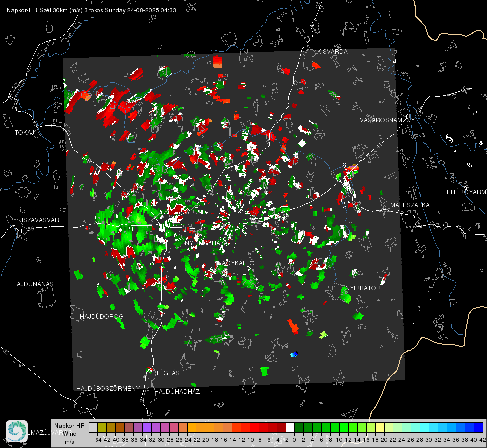Click the 42 legend scale value

482,440
